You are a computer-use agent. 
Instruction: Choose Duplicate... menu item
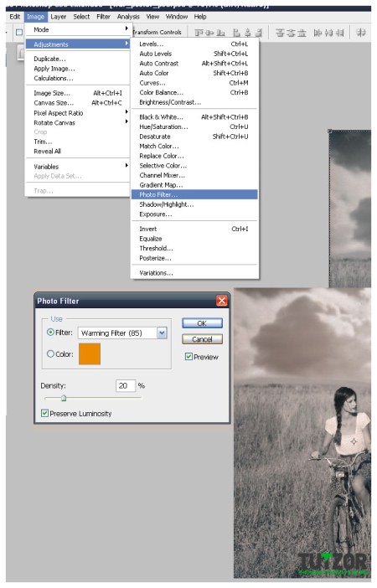coord(77,59)
